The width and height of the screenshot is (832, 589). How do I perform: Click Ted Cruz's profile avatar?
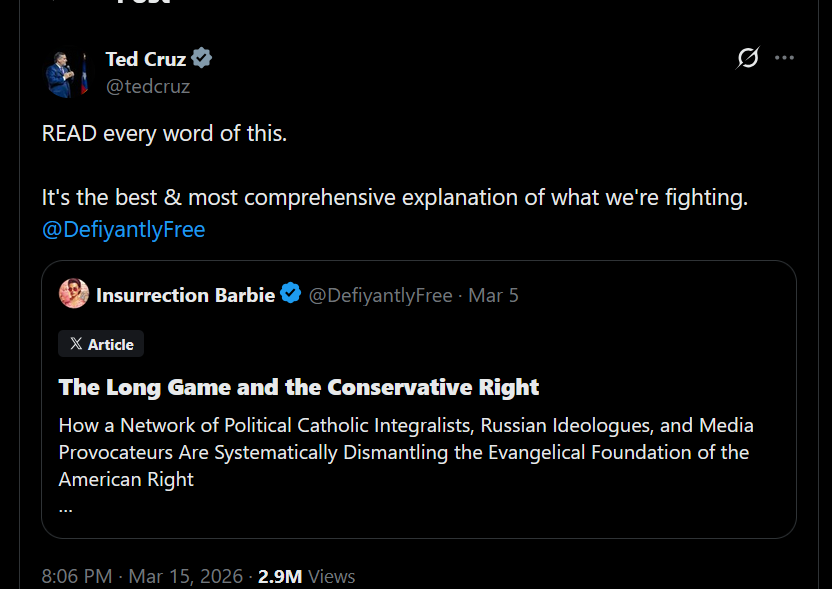click(66, 74)
